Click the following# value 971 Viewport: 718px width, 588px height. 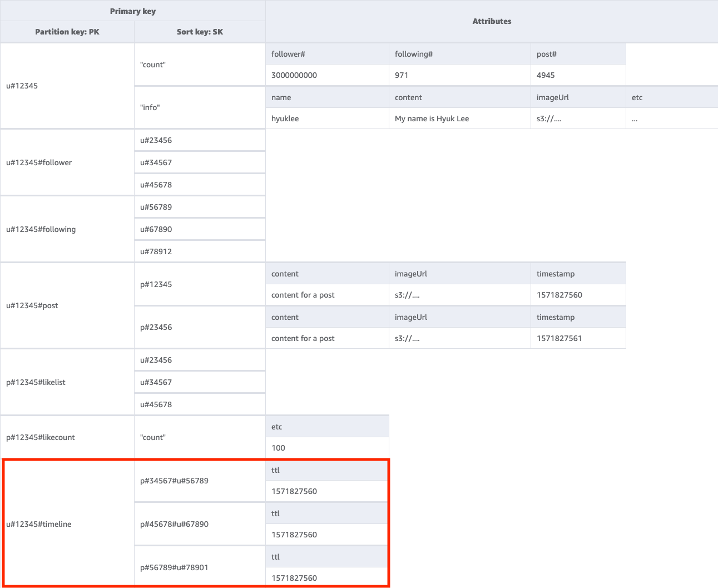tap(402, 75)
